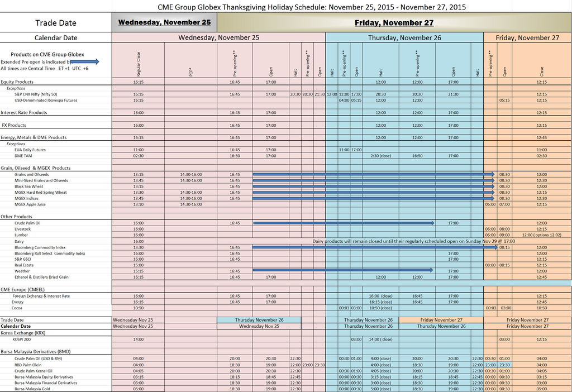The height and width of the screenshot is (392, 572).
Task: Select the "Equity Products" row label
Action: pos(17,82)
